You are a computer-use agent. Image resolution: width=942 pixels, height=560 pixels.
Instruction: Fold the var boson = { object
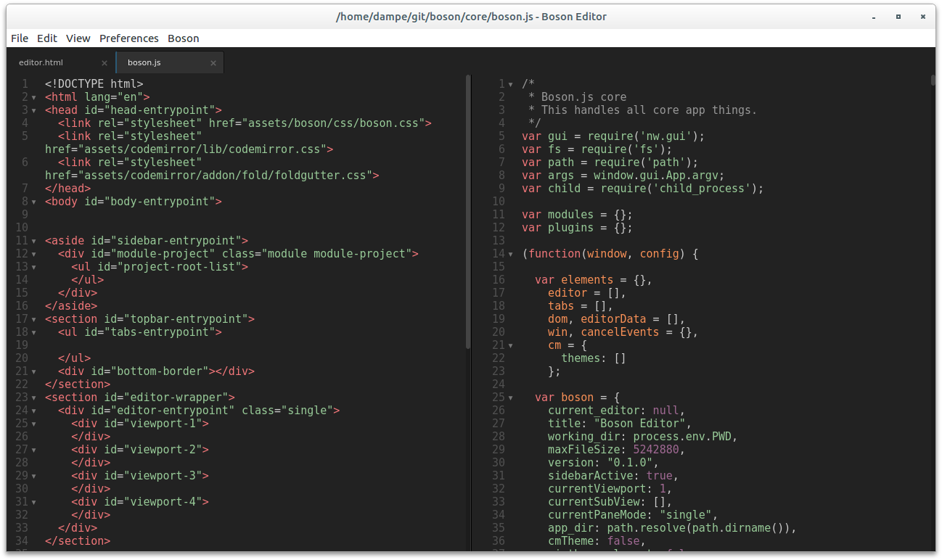click(510, 398)
